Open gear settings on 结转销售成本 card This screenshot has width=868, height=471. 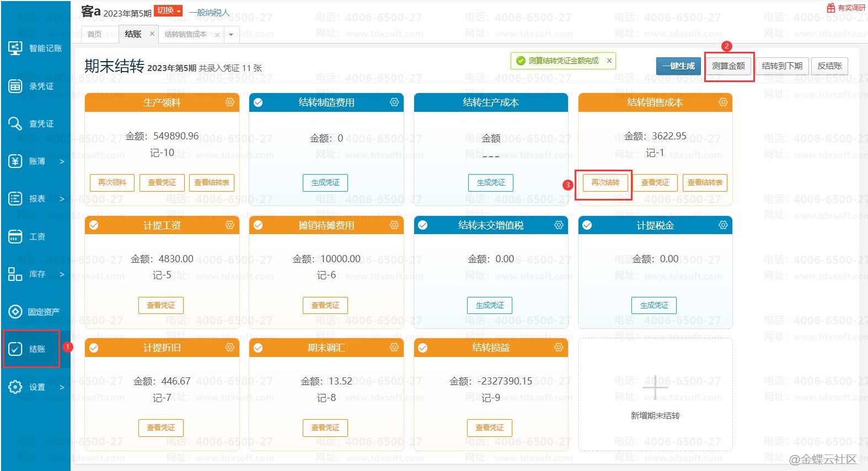(x=723, y=102)
